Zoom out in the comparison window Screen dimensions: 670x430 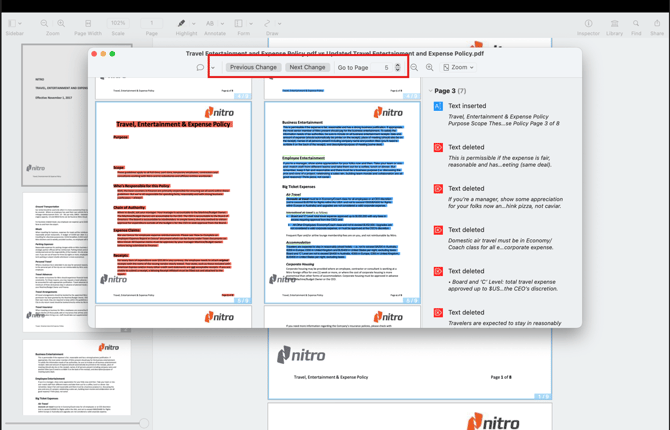[x=414, y=68]
